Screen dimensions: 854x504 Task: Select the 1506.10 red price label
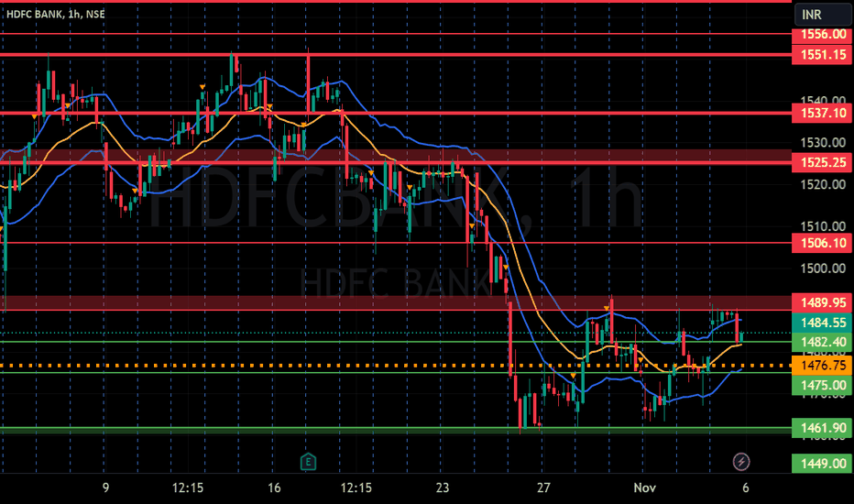[823, 243]
